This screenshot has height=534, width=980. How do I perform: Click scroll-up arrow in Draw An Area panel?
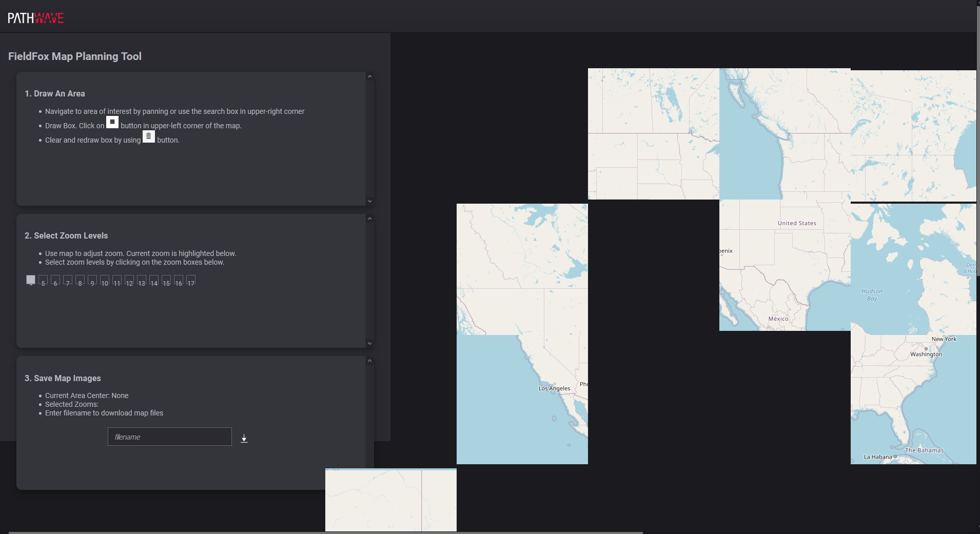(x=369, y=76)
